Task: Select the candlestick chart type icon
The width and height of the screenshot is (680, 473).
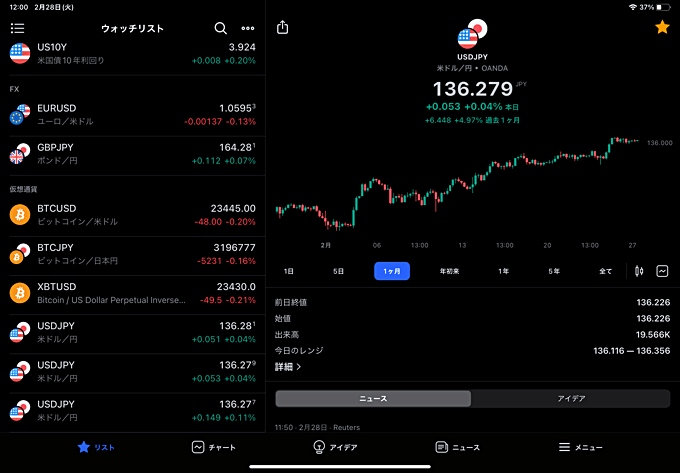Action: click(639, 271)
